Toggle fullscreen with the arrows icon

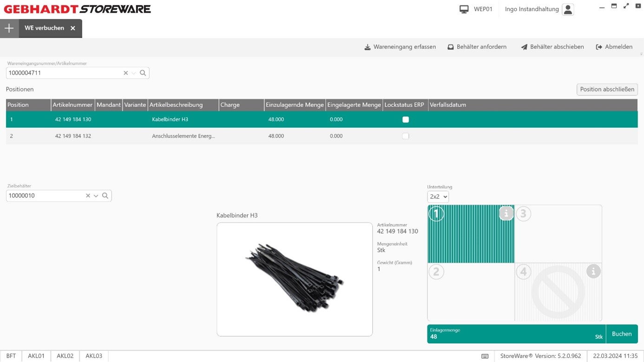pyautogui.click(x=626, y=6)
